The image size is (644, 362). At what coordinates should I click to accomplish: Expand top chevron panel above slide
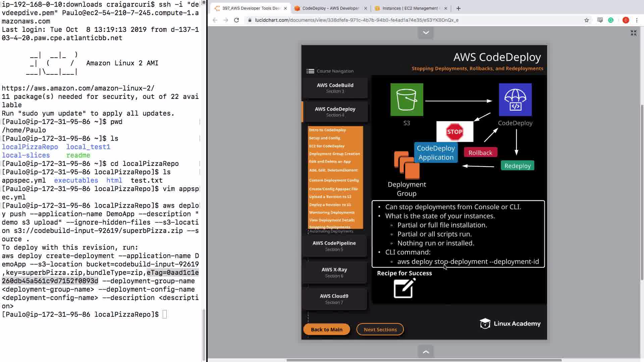click(426, 33)
